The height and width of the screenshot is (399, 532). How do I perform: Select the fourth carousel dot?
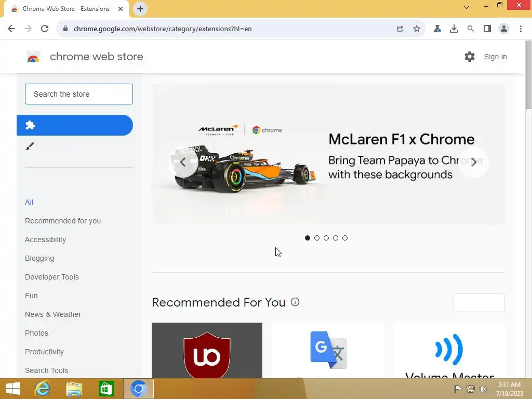pyautogui.click(x=336, y=238)
